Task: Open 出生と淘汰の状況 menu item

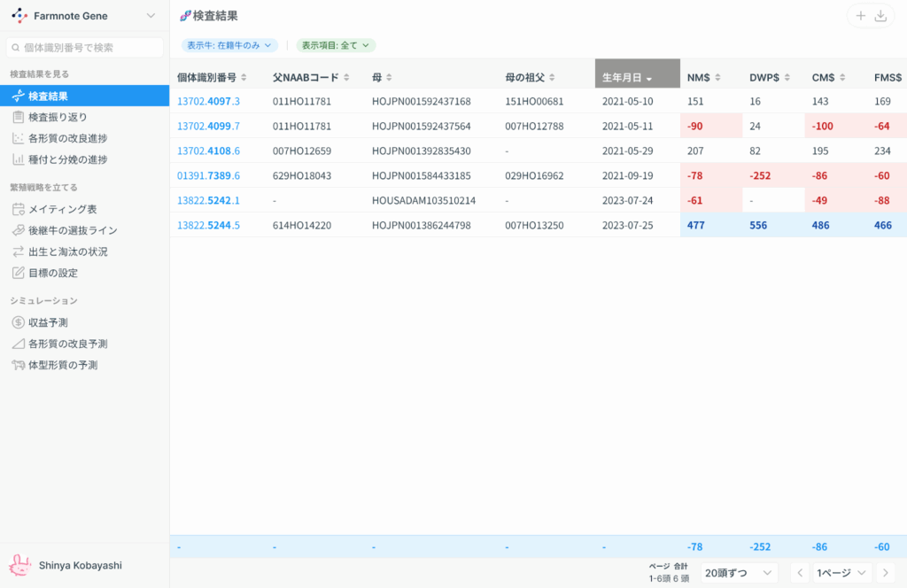Action: [68, 251]
